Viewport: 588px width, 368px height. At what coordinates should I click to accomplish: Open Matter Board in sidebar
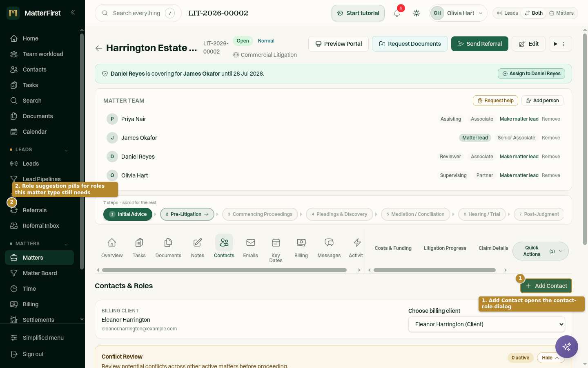pos(39,273)
